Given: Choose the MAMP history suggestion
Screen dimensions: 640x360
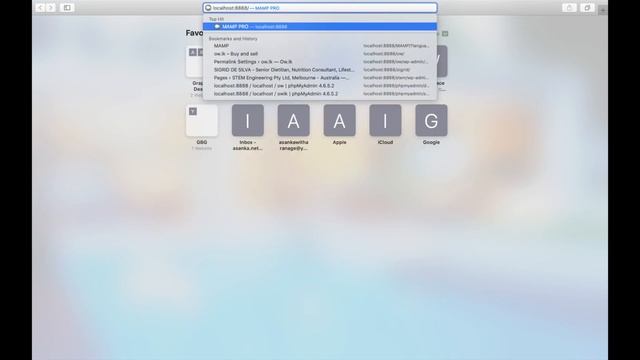Looking at the screenshot, I should [320, 46].
